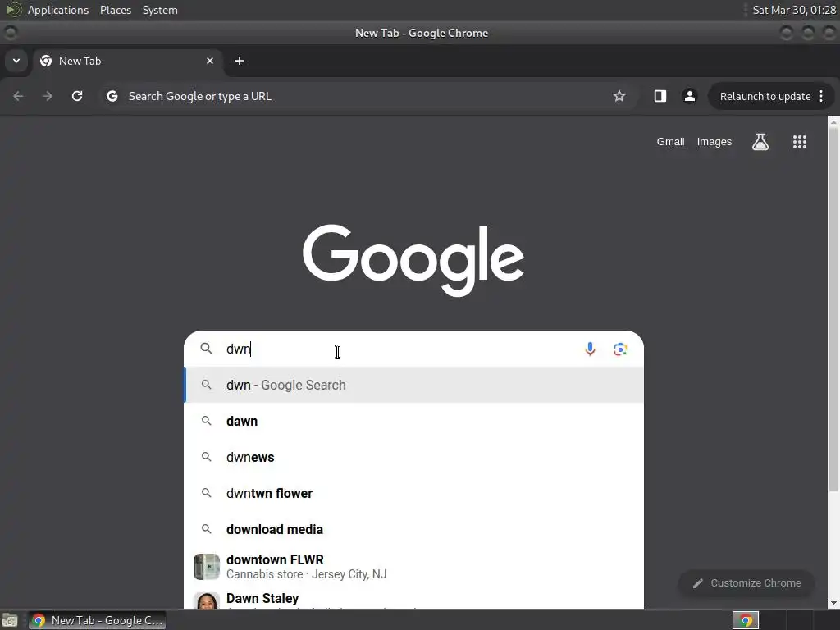The width and height of the screenshot is (840, 630).
Task: Click the clock showing Sat Mar 30
Action: tap(794, 10)
